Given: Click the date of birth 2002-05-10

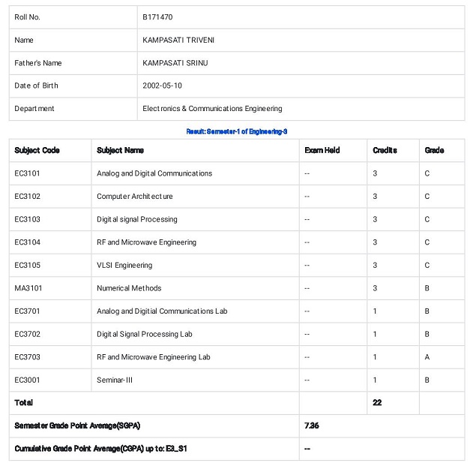Looking at the screenshot, I should pos(162,86).
